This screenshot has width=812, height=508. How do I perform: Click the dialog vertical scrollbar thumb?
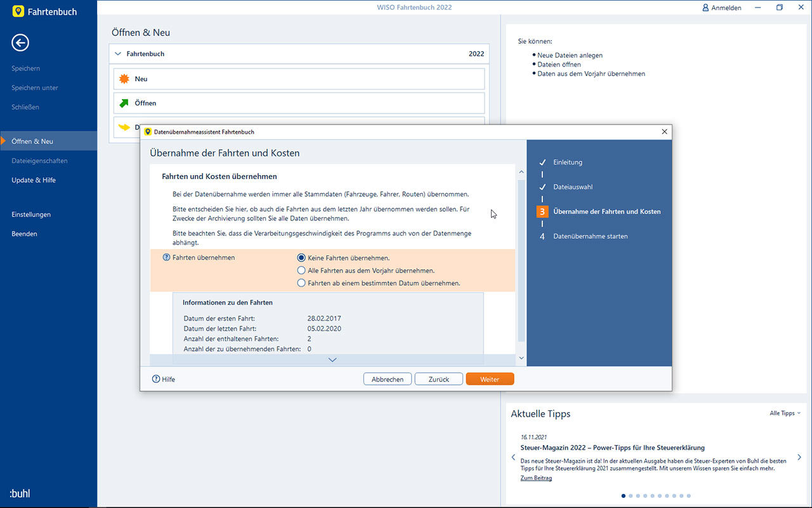point(521,260)
